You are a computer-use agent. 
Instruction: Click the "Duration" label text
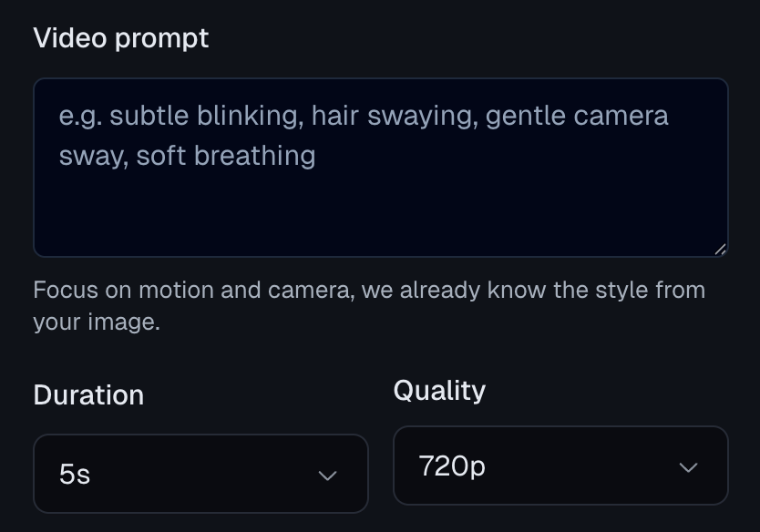pos(88,395)
